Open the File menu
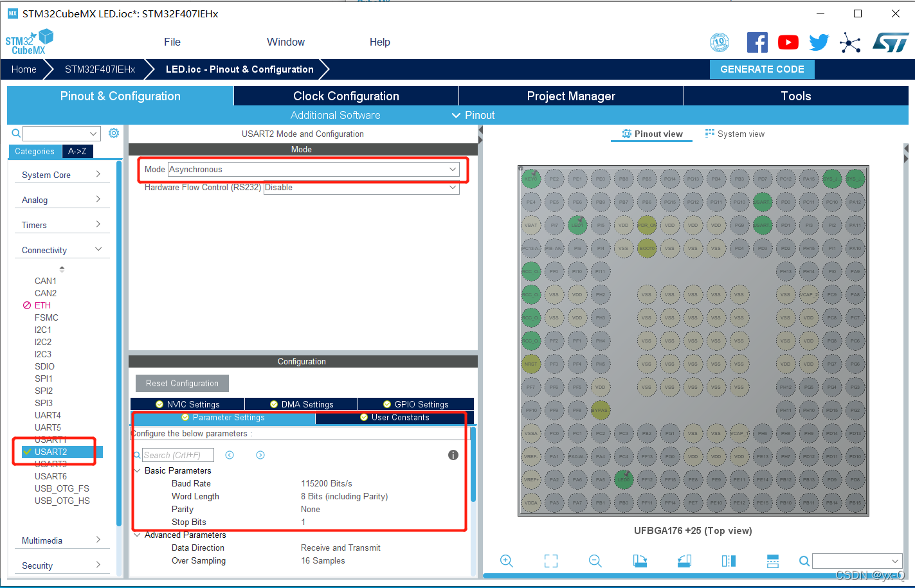The width and height of the screenshot is (915, 588). click(x=172, y=42)
